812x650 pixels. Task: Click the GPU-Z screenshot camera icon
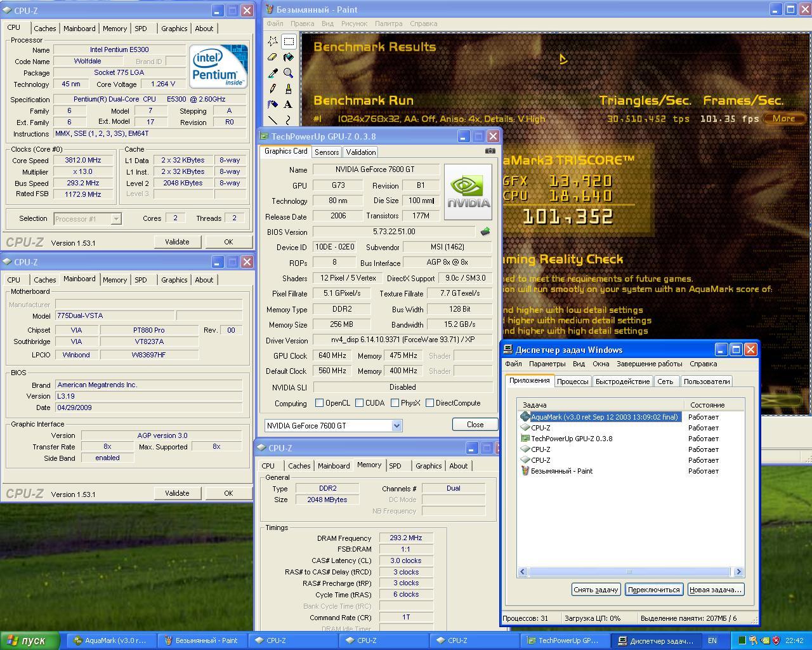490,151
